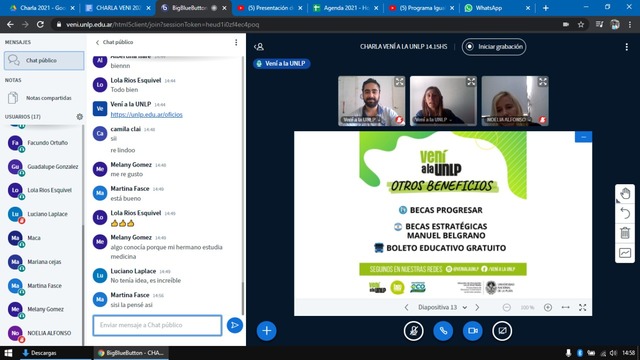This screenshot has width=640, height=360.
Task: Hide the public chat with back arrow
Action: [114, 42]
